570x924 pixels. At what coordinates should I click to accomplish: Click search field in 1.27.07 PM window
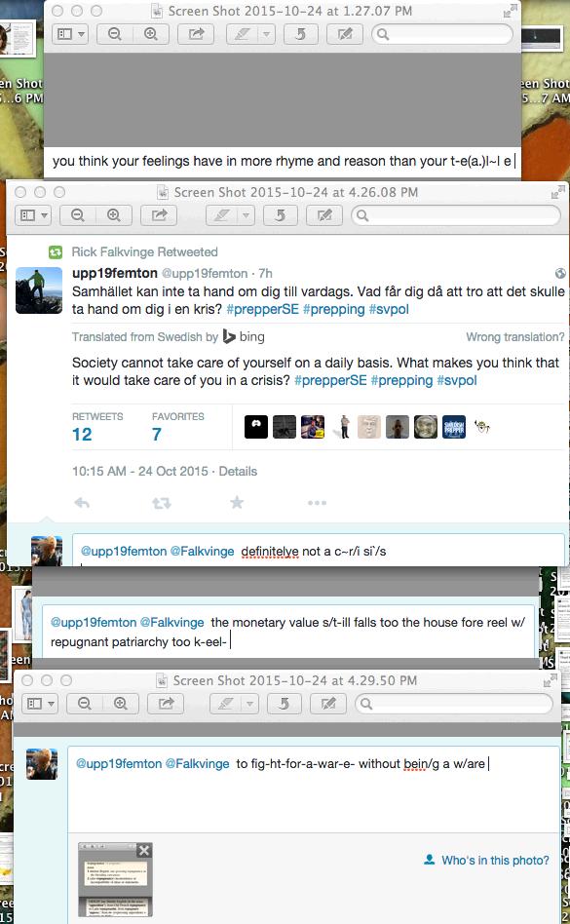click(x=442, y=34)
